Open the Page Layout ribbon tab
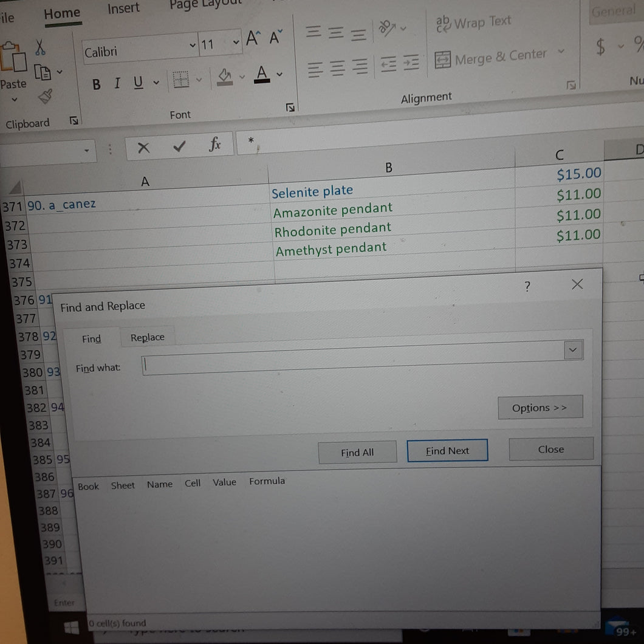 tap(205, 4)
